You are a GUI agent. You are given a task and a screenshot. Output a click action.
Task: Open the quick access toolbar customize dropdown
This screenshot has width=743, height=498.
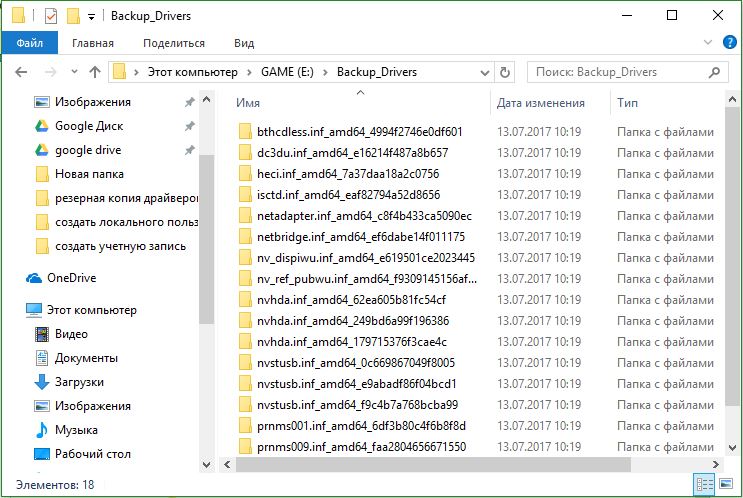click(91, 17)
